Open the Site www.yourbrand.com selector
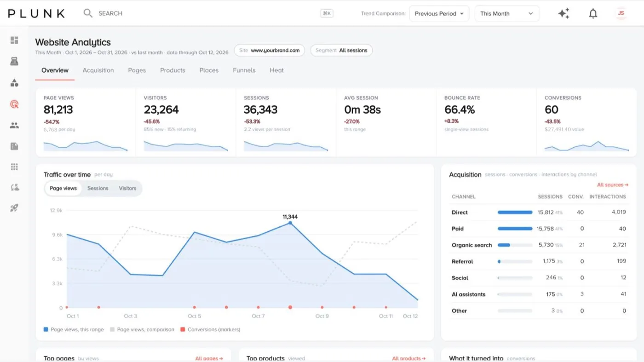 (270, 51)
